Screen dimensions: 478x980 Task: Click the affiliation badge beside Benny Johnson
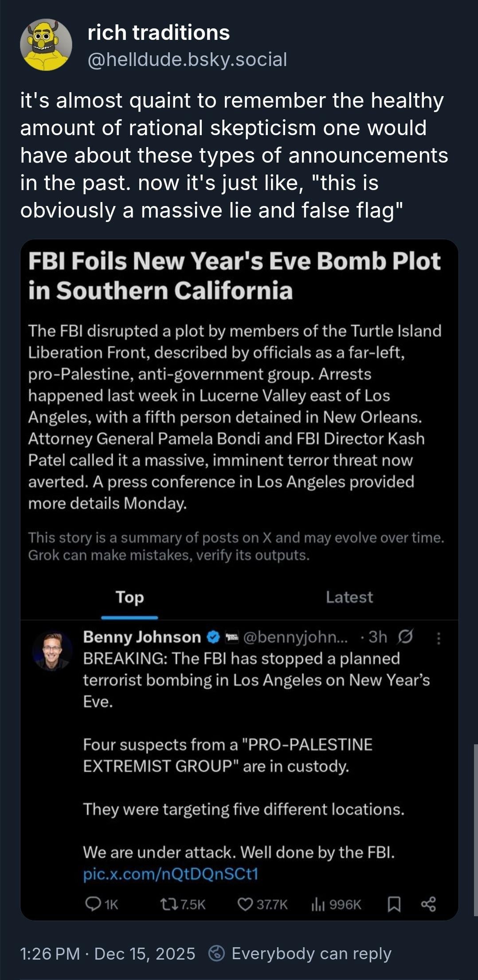[232, 637]
